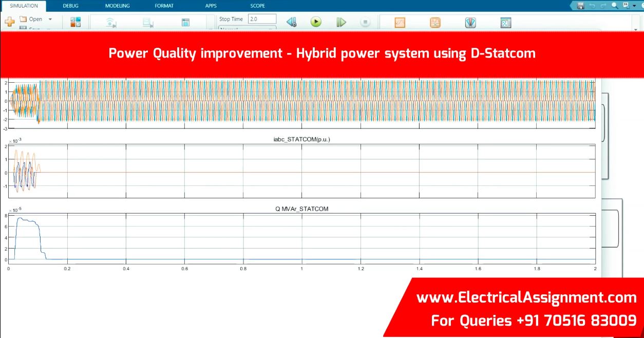Viewport: 644px width, 338px height.
Task: Click the Stop Time input field
Action: click(261, 19)
